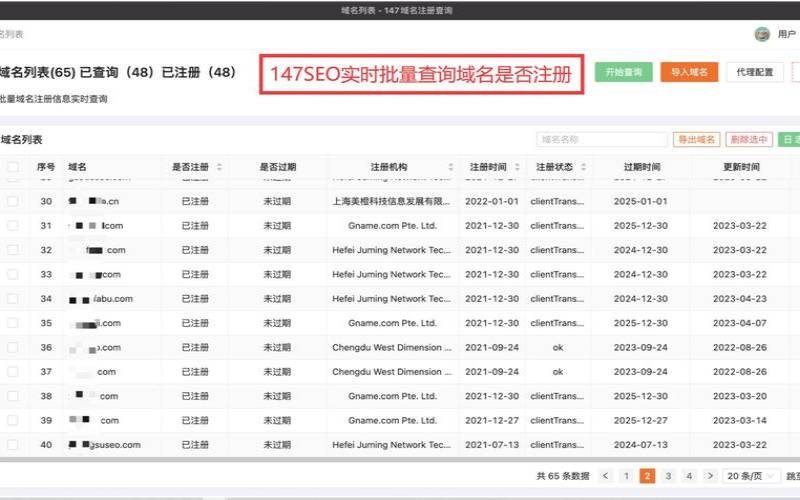800x500 pixels.
Task: Sort by 是否注册 column arrows
Action: pyautogui.click(x=219, y=167)
